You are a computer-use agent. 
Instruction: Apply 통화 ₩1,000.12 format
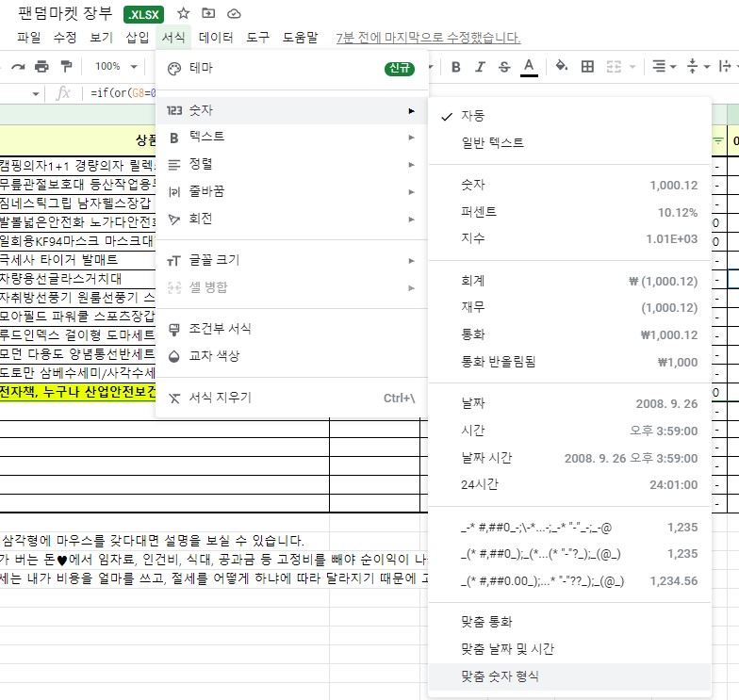point(569,335)
